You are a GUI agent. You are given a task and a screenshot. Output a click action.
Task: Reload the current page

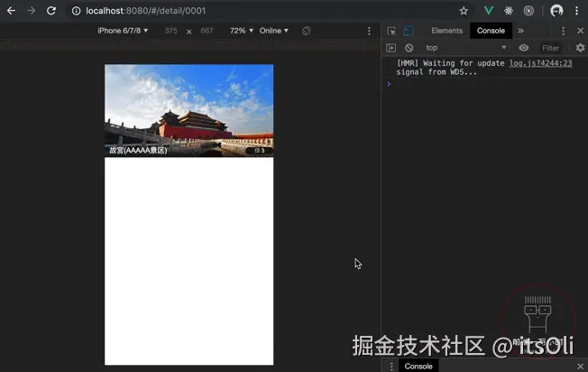coord(51,11)
